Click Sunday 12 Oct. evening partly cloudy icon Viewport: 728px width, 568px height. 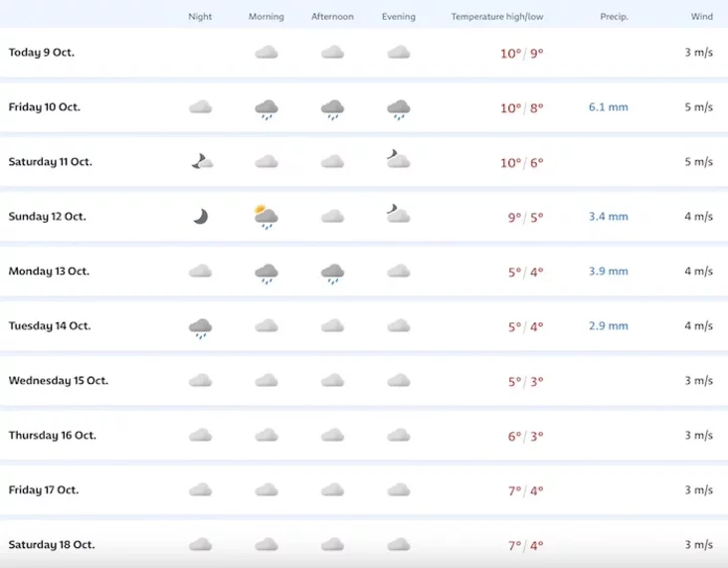click(398, 215)
